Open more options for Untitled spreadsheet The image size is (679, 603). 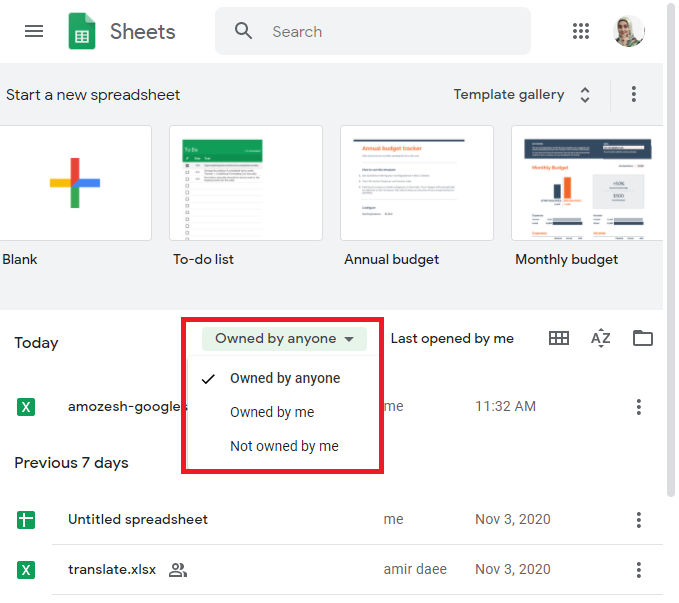639,519
